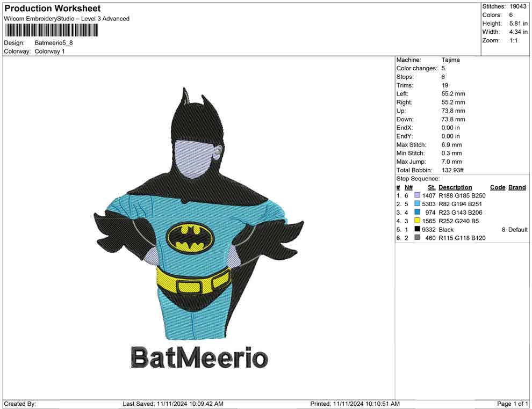
Task: Click the Right value 55.2 mm
Action: point(454,102)
